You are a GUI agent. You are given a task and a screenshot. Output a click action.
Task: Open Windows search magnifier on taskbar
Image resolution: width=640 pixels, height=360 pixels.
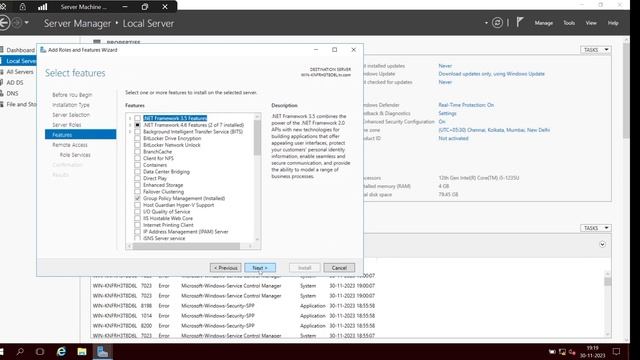(20, 351)
